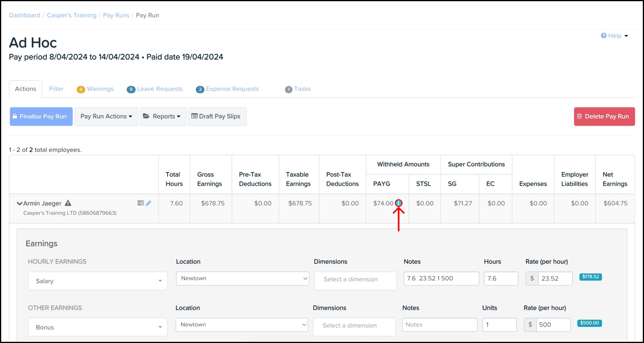Click the folder icon on the Reports button

click(x=147, y=116)
